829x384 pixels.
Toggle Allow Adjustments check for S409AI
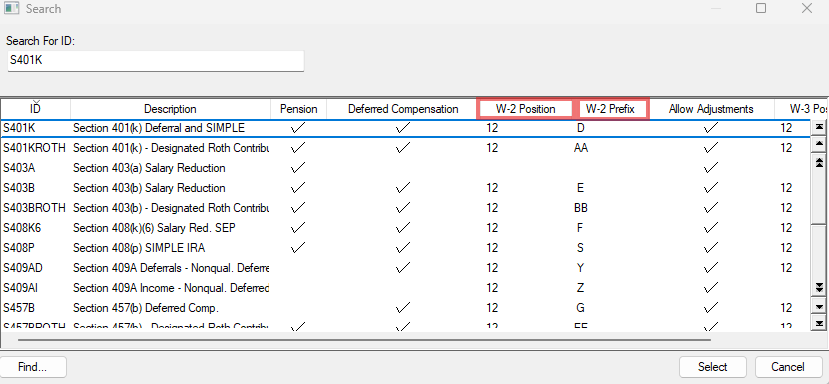(711, 288)
